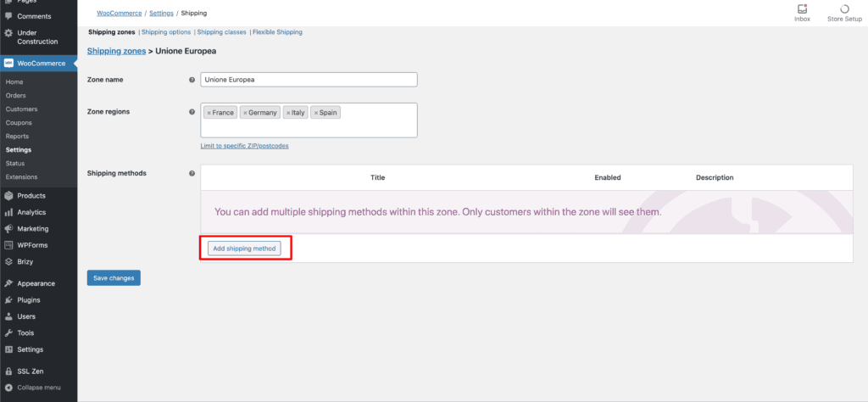868x402 pixels.
Task: Open the Inbox icon at top right
Action: click(x=802, y=9)
